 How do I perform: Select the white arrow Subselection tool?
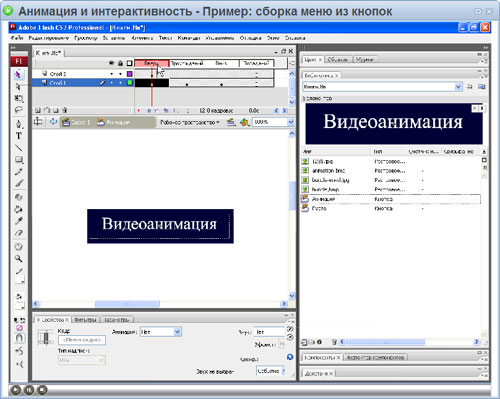tap(18, 86)
